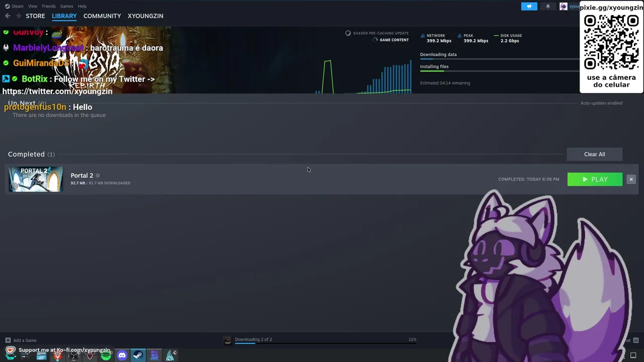Open Discord from the taskbar
Viewport: 644px width, 362px height.
(122, 355)
